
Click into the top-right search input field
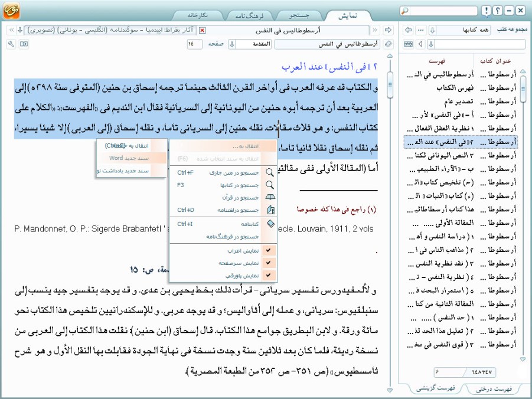coord(443,11)
